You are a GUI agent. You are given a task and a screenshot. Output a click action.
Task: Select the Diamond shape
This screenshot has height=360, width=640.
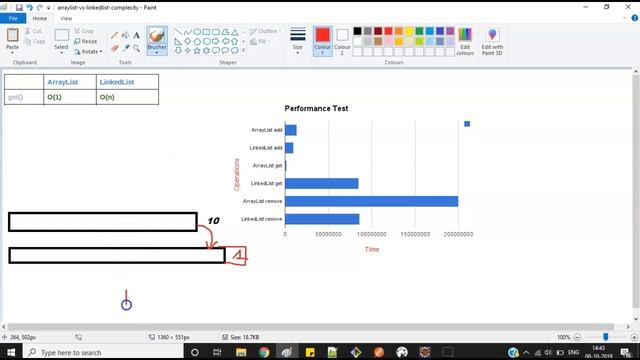click(187, 41)
